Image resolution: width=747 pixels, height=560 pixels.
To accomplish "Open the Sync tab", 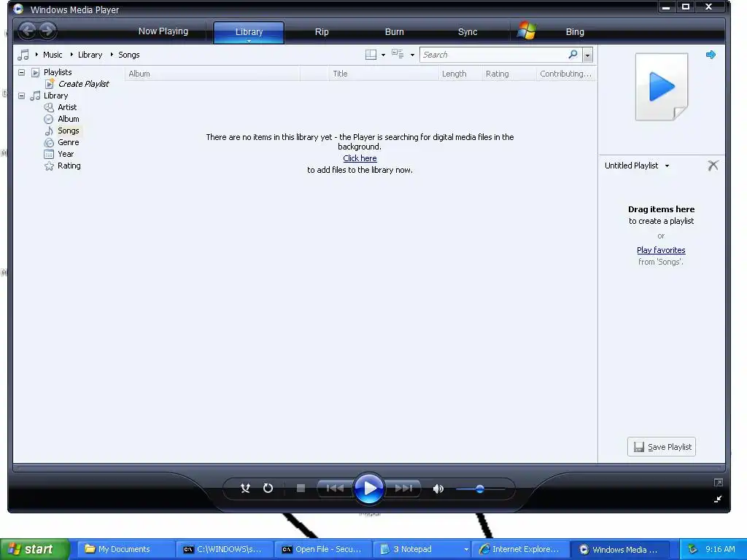I will [468, 32].
